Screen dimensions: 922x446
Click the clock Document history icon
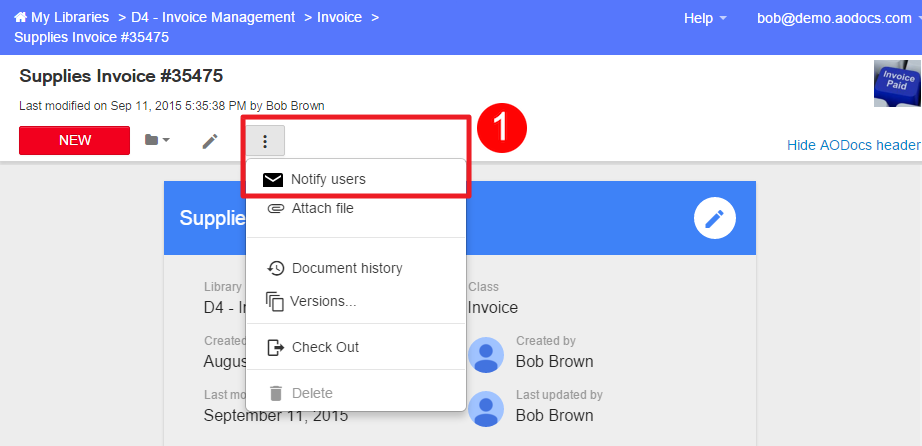click(x=275, y=268)
